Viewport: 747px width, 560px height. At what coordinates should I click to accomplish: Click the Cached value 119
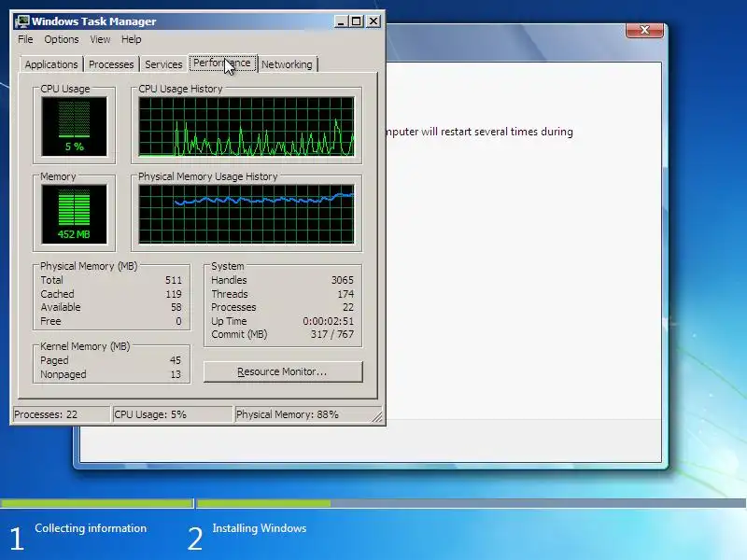[x=174, y=294]
